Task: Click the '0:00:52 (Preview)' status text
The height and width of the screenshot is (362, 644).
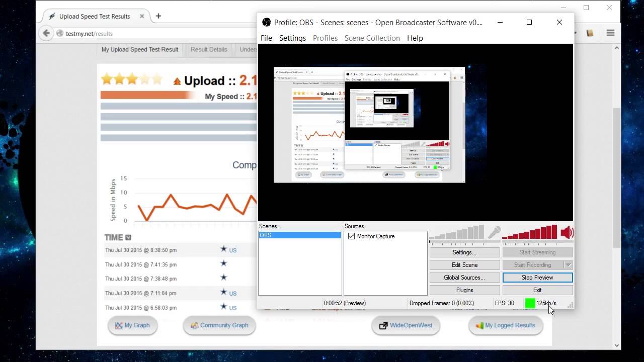Action: pyautogui.click(x=345, y=303)
